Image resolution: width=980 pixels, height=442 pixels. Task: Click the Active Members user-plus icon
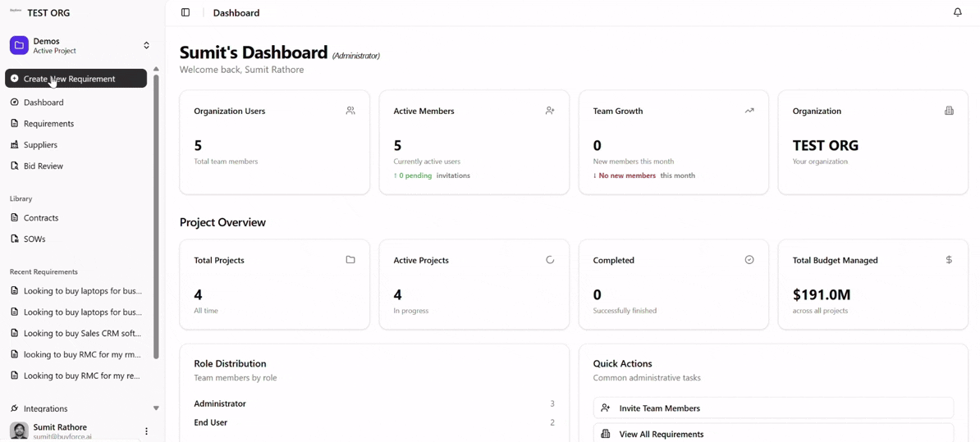pos(550,112)
